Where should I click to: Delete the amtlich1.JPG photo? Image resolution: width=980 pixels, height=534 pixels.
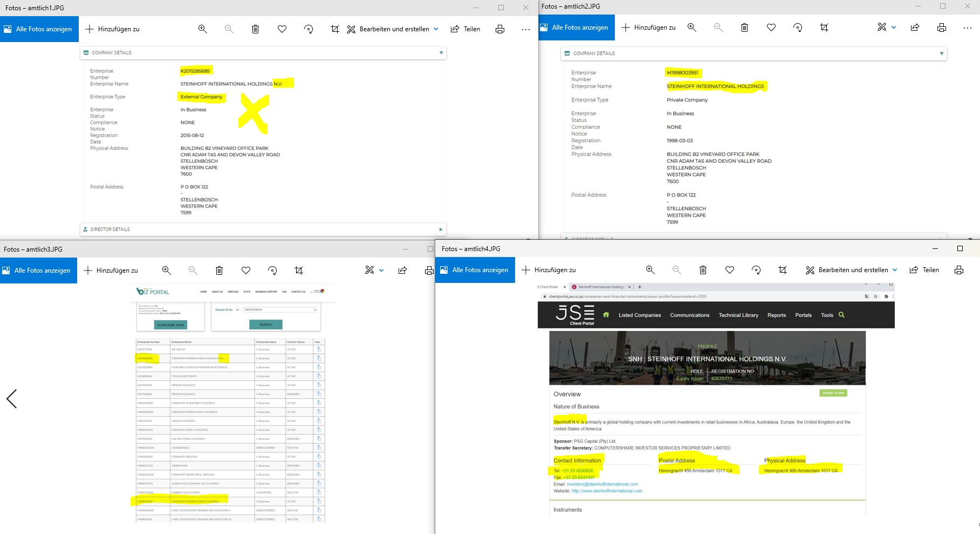coord(256,29)
